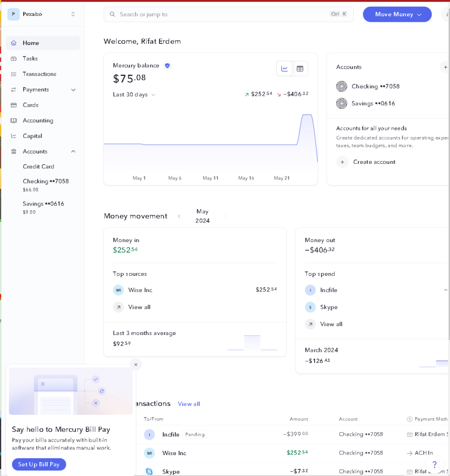
Task: Click the Mercury balance verified shield icon
Action: 167,65
